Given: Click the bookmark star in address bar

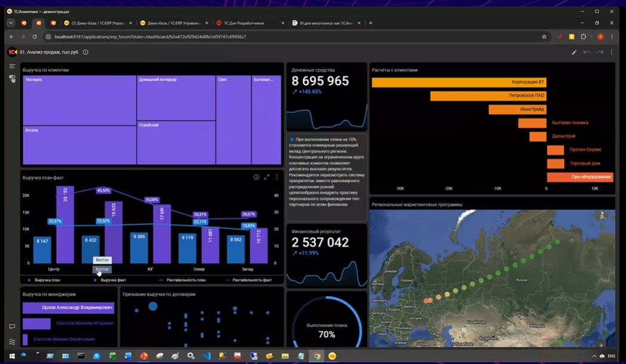Looking at the screenshot, I should click(544, 36).
